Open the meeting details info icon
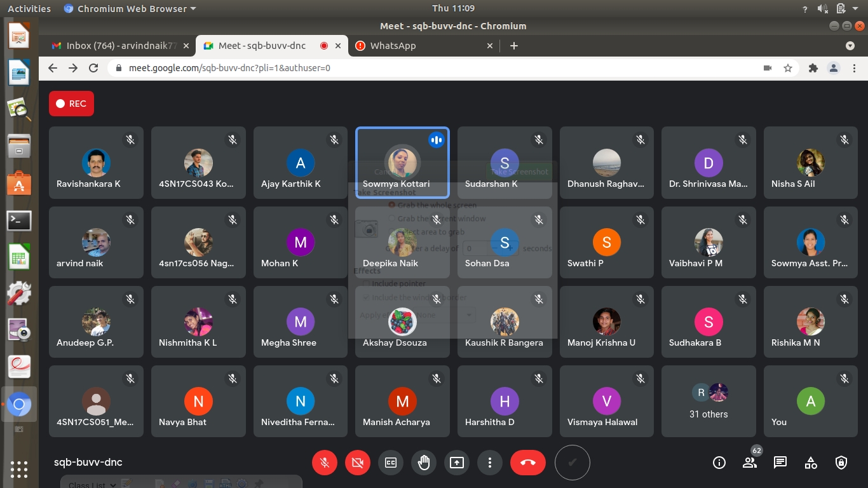Image resolution: width=868 pixels, height=488 pixels. 719,463
